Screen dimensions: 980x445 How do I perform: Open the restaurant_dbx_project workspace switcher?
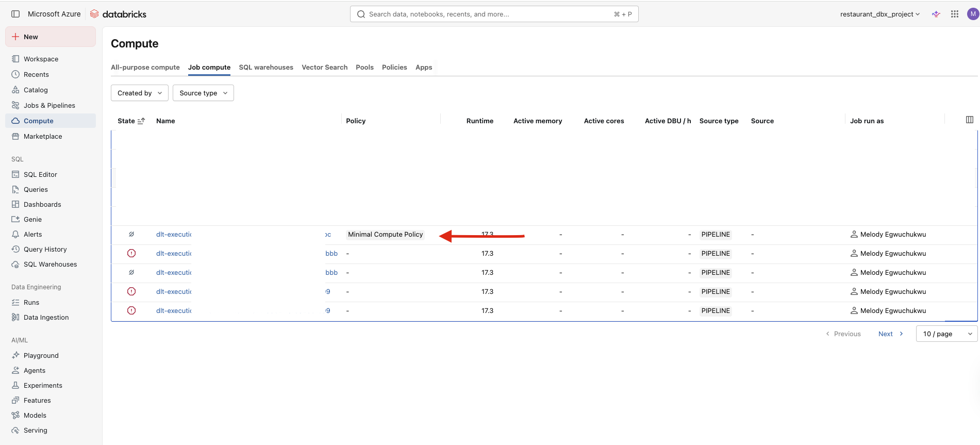coord(879,14)
